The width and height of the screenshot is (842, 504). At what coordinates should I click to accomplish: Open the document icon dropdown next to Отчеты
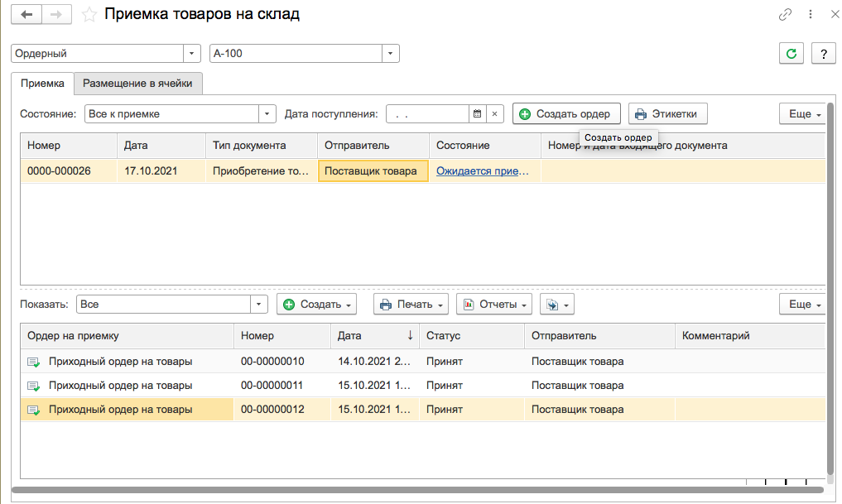tap(557, 305)
